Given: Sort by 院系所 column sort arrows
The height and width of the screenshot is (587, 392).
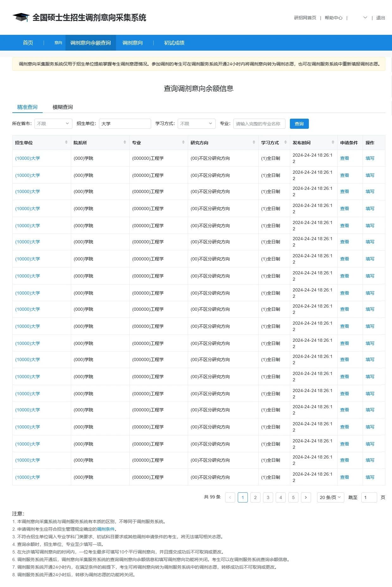Looking at the screenshot, I should point(125,142).
